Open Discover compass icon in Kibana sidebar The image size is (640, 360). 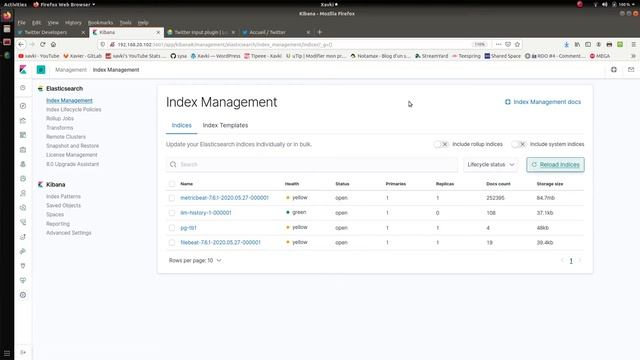coord(23,106)
